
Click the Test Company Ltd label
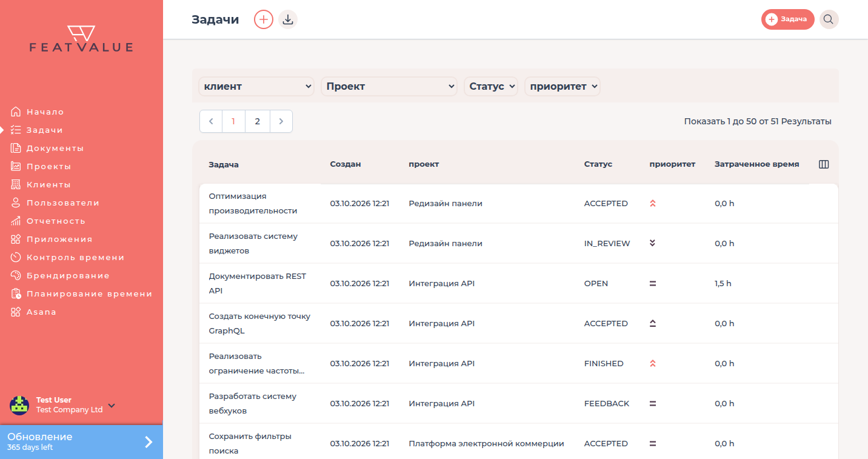click(x=69, y=410)
